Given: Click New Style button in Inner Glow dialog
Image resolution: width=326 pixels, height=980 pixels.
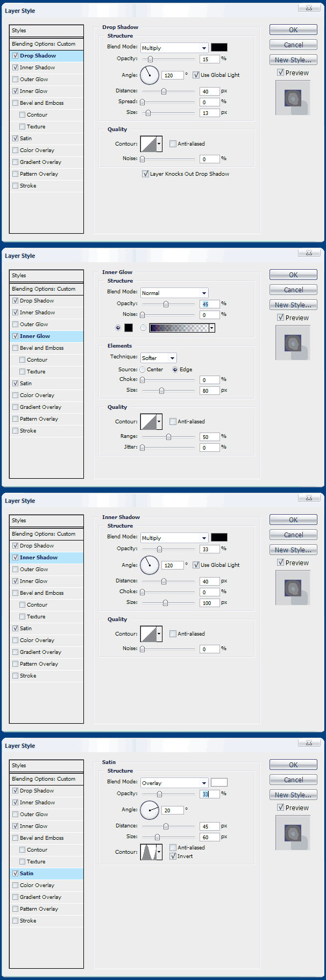Looking at the screenshot, I should click(293, 305).
